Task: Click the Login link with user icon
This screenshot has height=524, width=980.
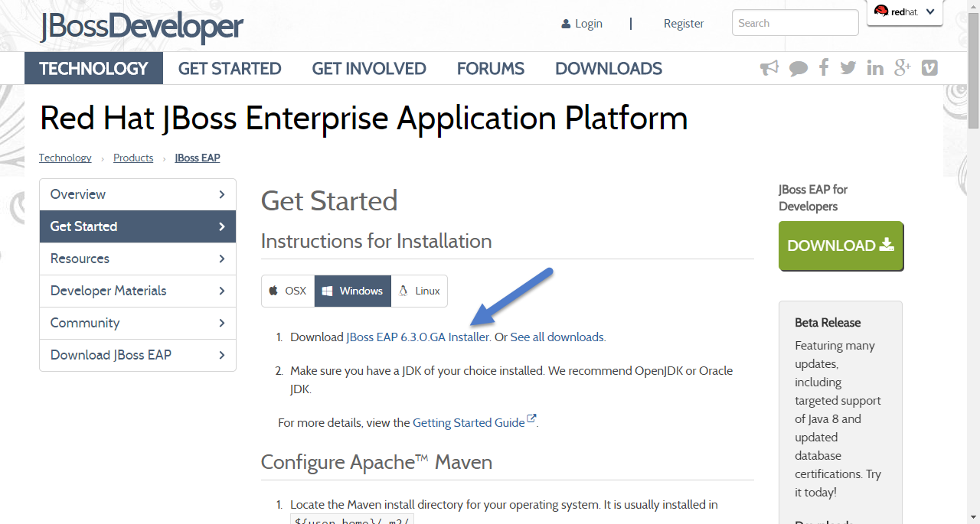Action: point(582,24)
